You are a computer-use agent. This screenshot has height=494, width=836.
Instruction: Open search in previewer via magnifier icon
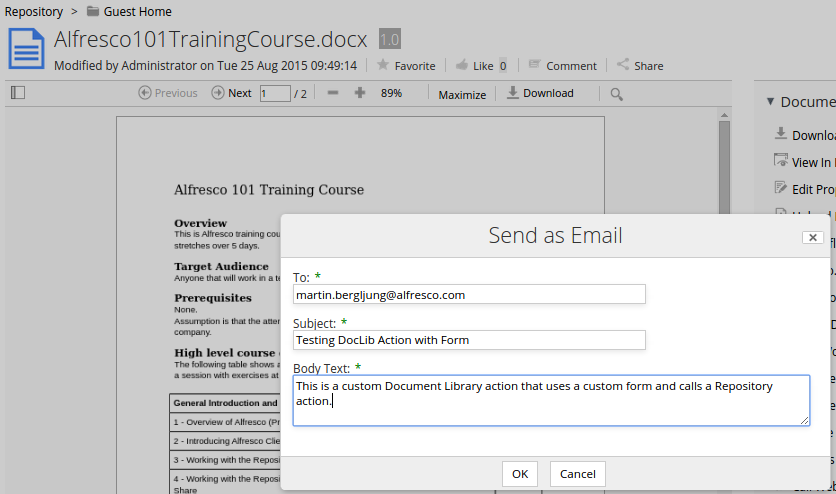pyautogui.click(x=616, y=94)
